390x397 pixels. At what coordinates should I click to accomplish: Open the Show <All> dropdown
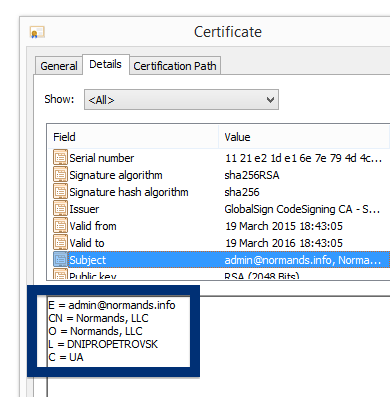tap(181, 99)
